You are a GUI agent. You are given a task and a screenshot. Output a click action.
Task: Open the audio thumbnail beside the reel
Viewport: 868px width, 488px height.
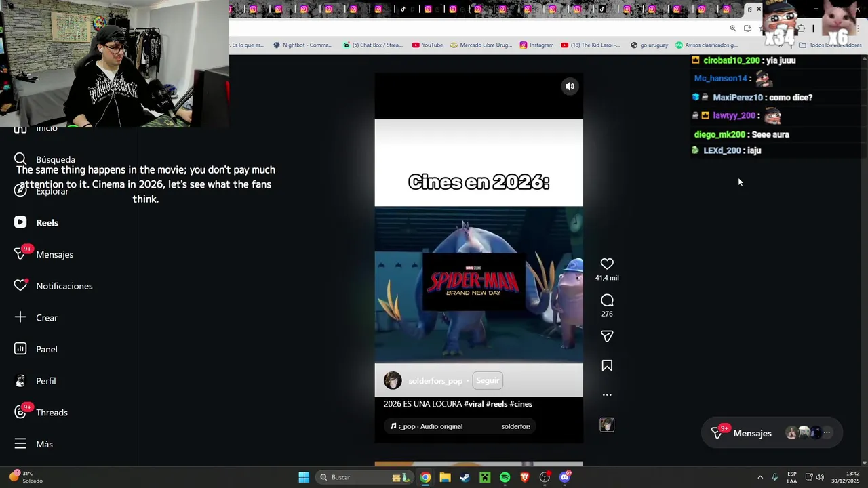coord(607,425)
